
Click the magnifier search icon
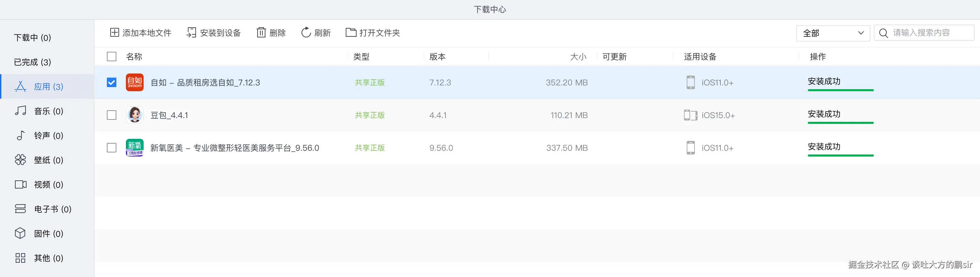[883, 33]
